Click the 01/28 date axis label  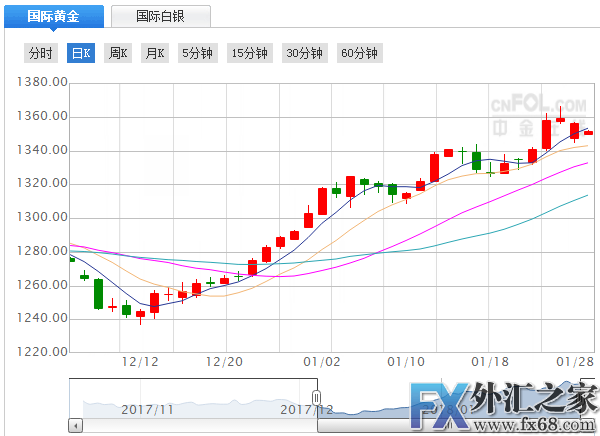coord(575,362)
